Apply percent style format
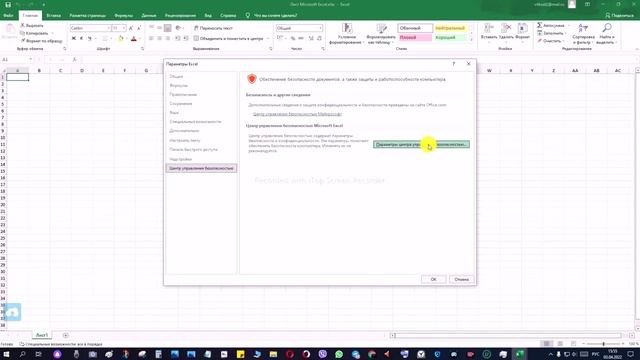 tap(293, 38)
